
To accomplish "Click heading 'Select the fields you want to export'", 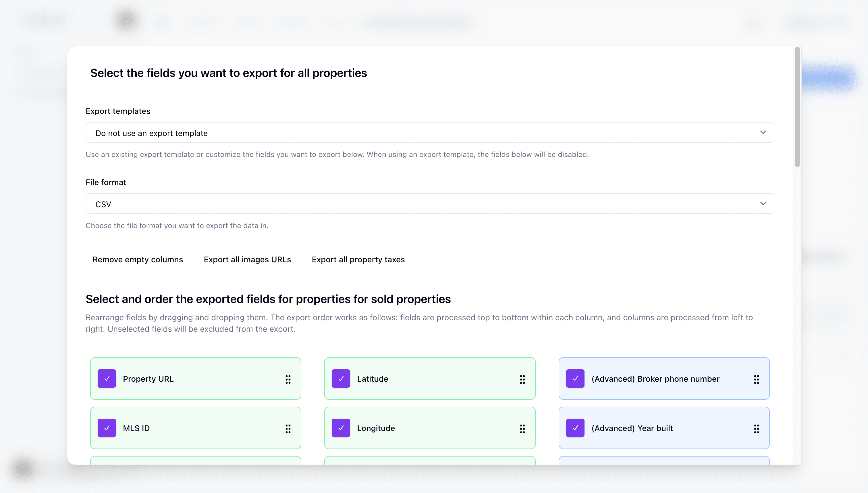I will point(228,73).
